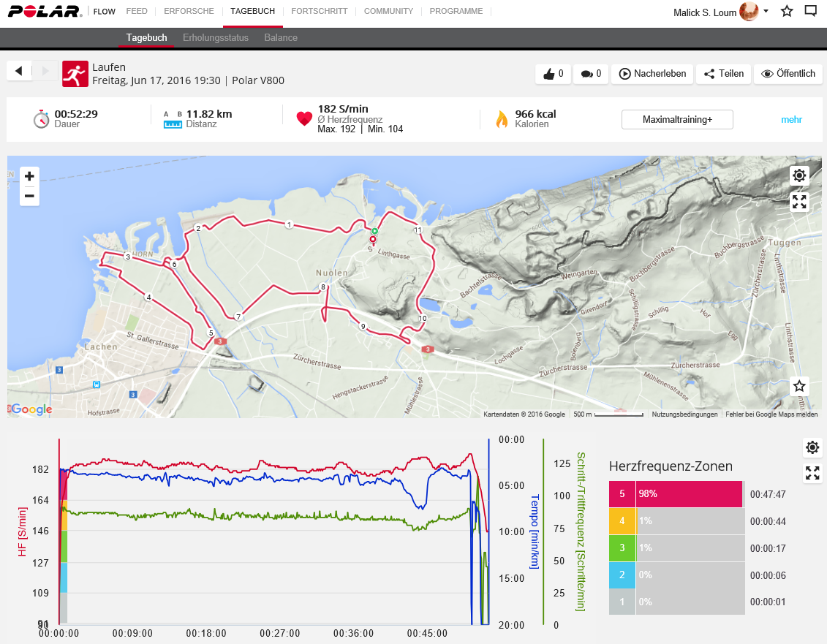Open chart settings gear icon

pos(812,447)
